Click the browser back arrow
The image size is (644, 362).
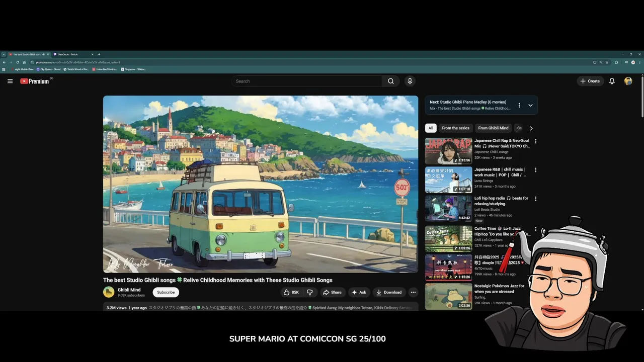pyautogui.click(x=4, y=62)
